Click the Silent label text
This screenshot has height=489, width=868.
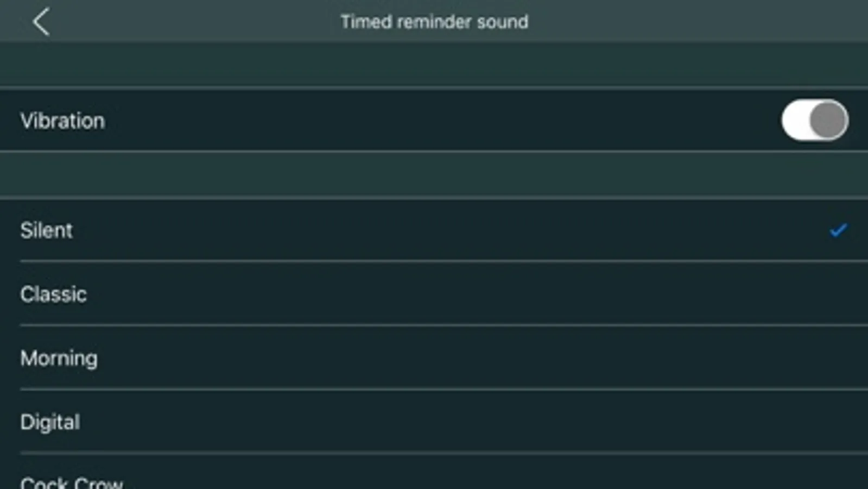pos(46,230)
